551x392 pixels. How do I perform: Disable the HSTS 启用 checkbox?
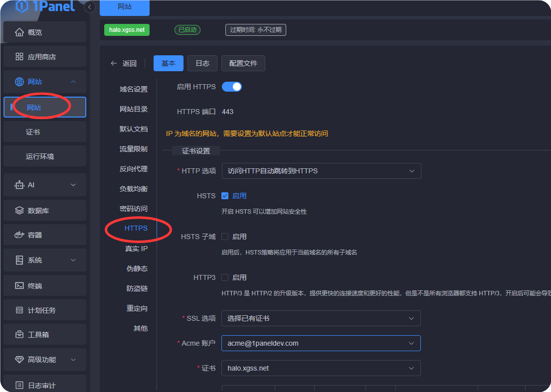[x=225, y=196]
